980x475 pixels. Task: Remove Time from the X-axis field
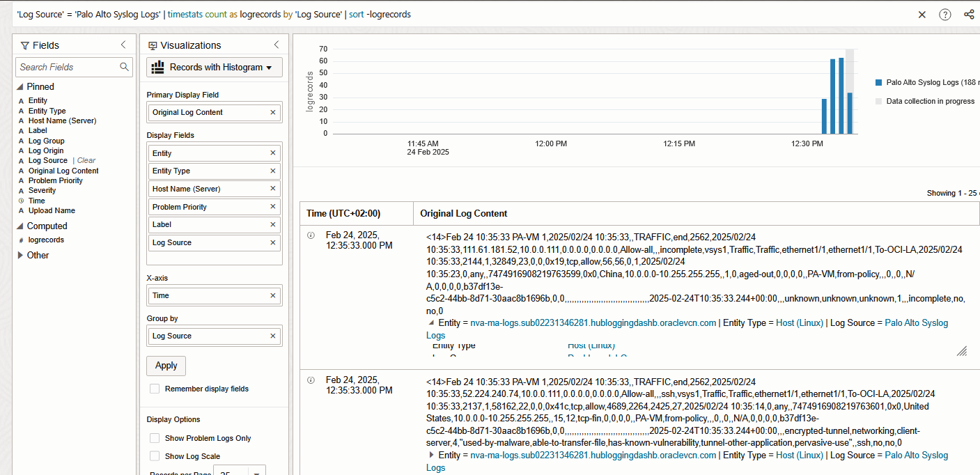[274, 295]
